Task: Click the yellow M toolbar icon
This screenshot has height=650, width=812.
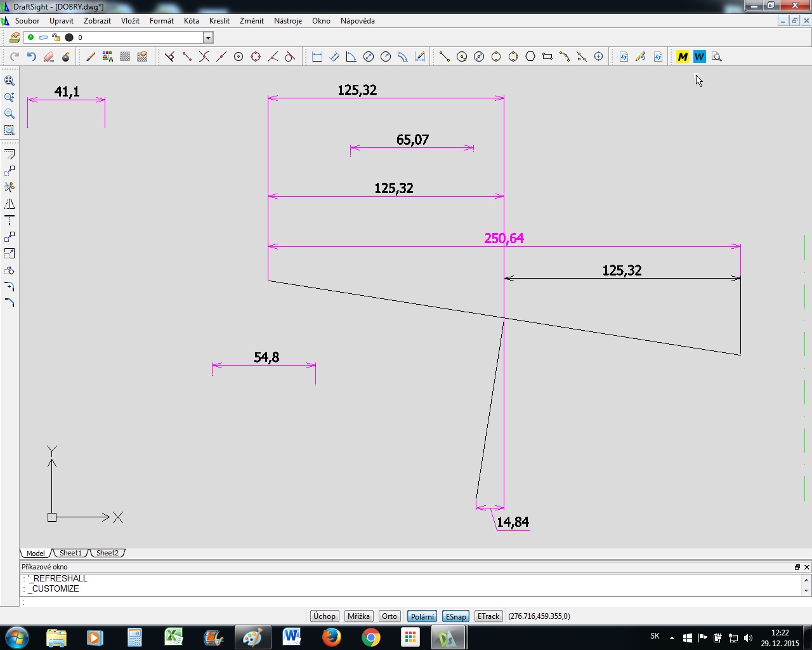Action: click(683, 56)
